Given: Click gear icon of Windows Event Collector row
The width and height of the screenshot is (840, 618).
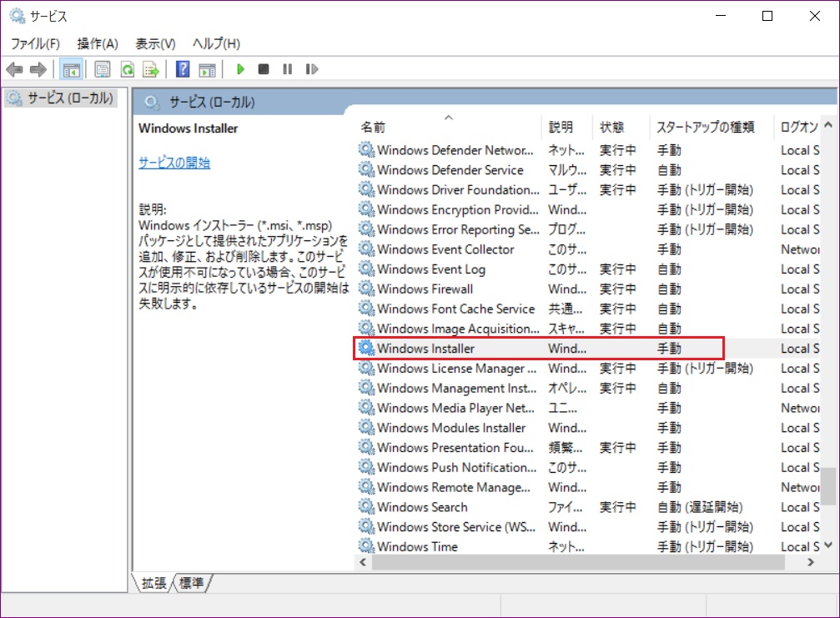Looking at the screenshot, I should [366, 249].
